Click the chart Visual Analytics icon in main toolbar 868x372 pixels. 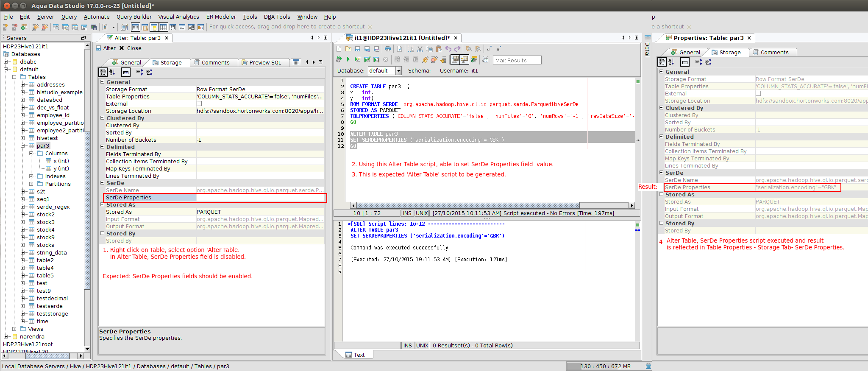[200, 27]
